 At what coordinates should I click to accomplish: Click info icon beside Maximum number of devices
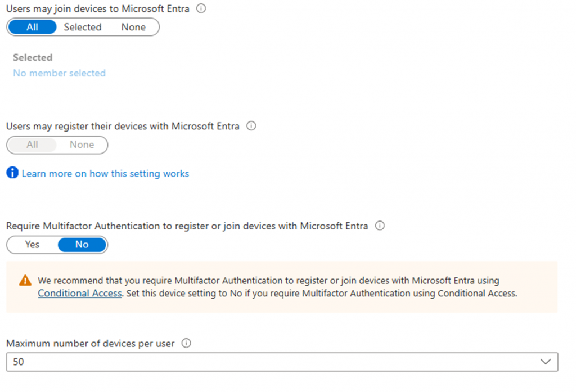186,343
